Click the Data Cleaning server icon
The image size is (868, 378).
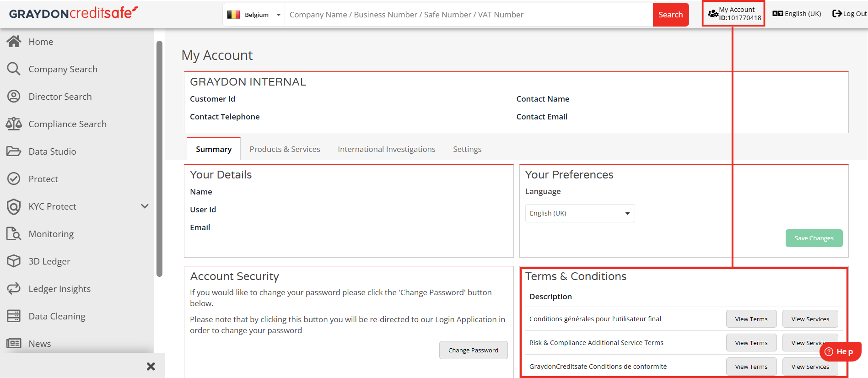(14, 316)
